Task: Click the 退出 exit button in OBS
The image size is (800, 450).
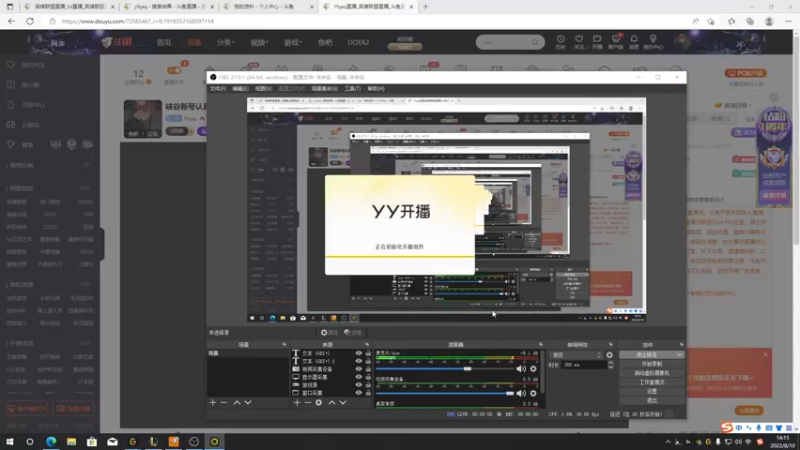Action: point(652,401)
